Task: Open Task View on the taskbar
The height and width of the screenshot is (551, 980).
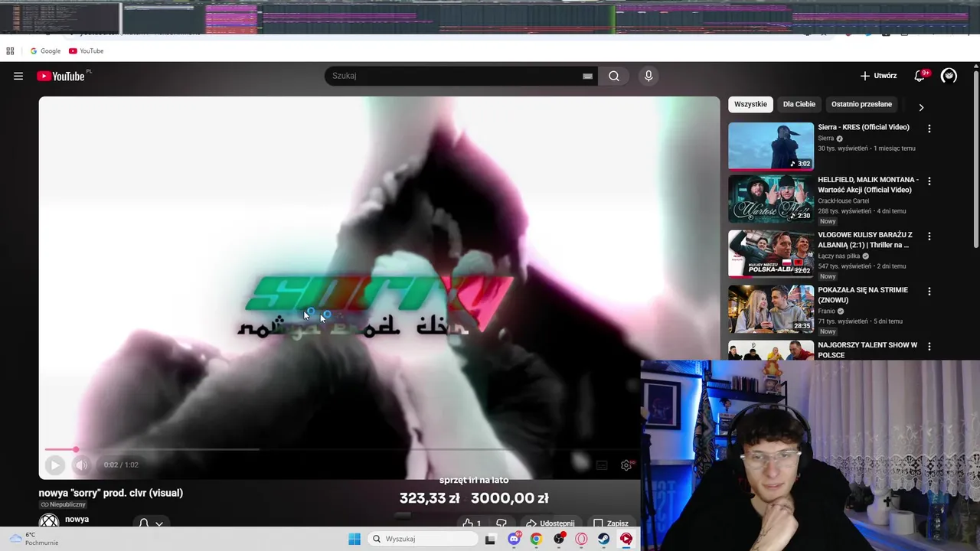Action: pyautogui.click(x=491, y=539)
